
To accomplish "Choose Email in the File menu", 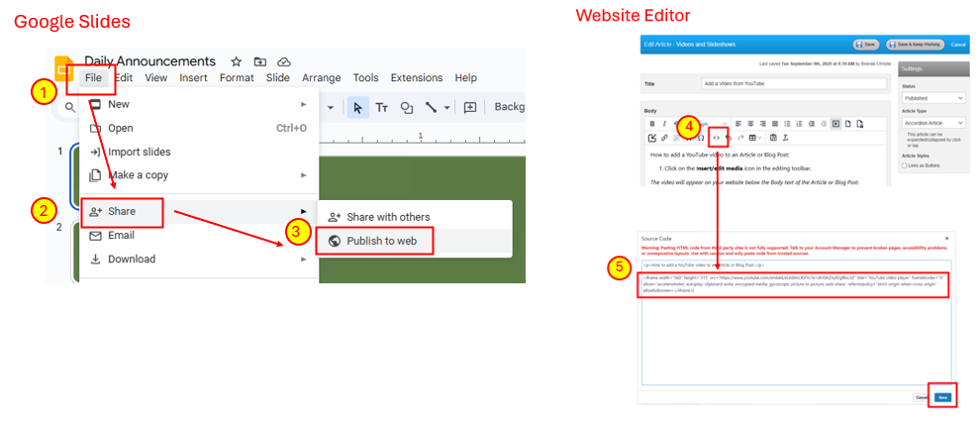I will 199,235.
